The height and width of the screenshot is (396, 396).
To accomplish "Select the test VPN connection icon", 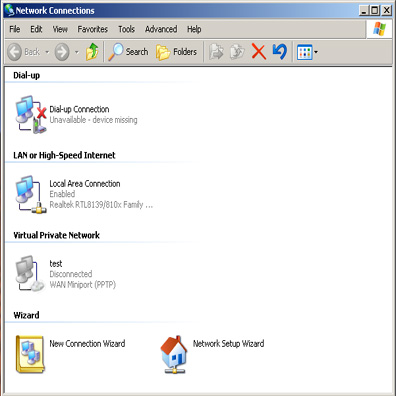I will tap(30, 274).
